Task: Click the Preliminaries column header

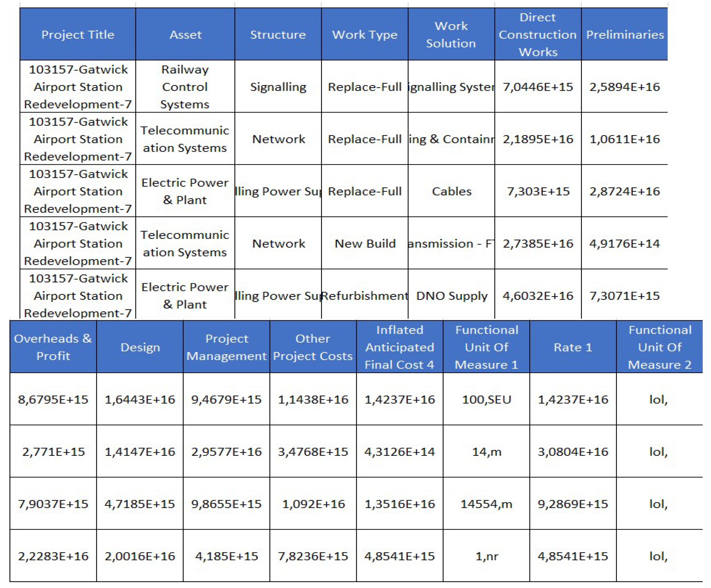Action: tap(625, 35)
